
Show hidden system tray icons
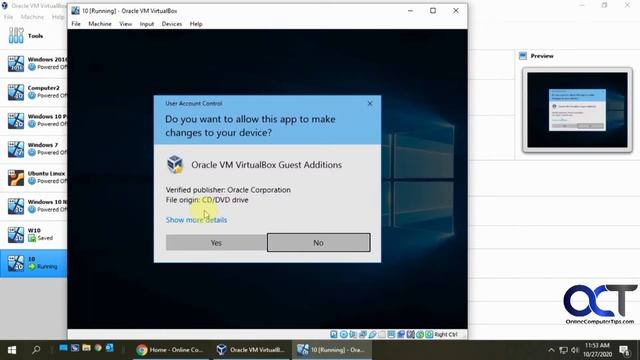click(551, 350)
